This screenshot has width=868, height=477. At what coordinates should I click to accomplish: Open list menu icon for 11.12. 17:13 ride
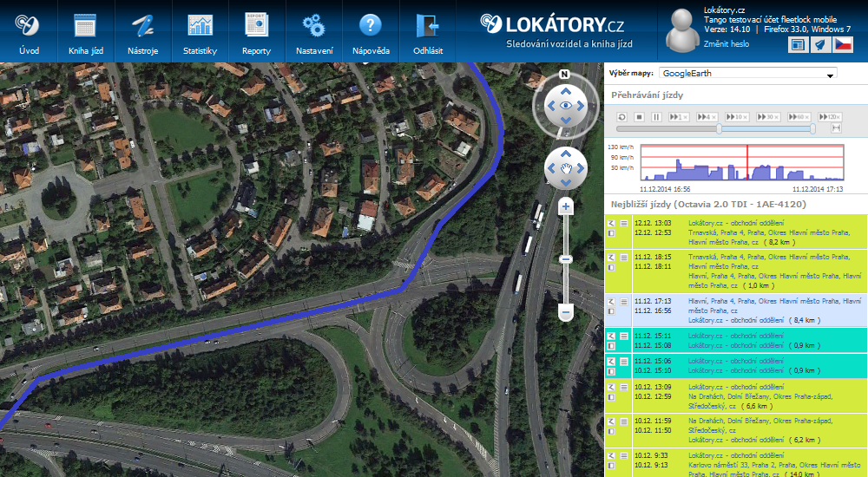[x=623, y=301]
